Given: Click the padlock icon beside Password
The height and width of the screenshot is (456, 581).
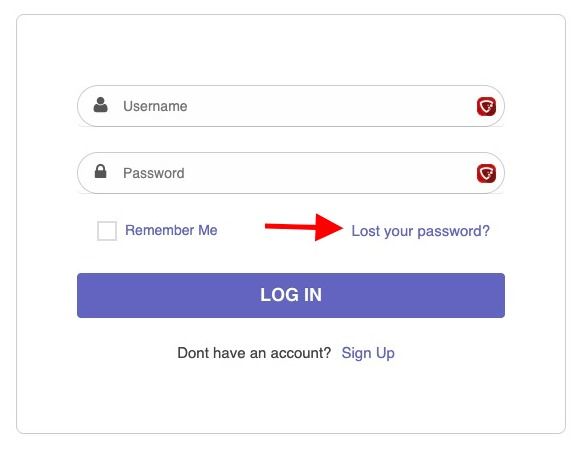Looking at the screenshot, I should [100, 171].
